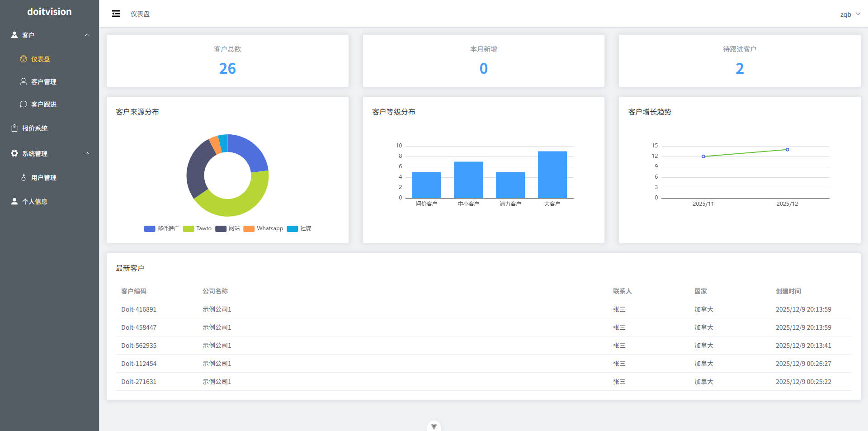Toggle 邮件推广 legend swatch
Screen dimensions: 868x431
[x=150, y=228]
